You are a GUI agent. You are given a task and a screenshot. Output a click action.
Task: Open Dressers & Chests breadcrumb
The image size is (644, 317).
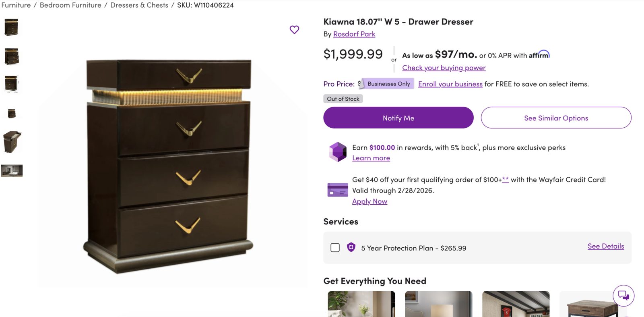139,5
